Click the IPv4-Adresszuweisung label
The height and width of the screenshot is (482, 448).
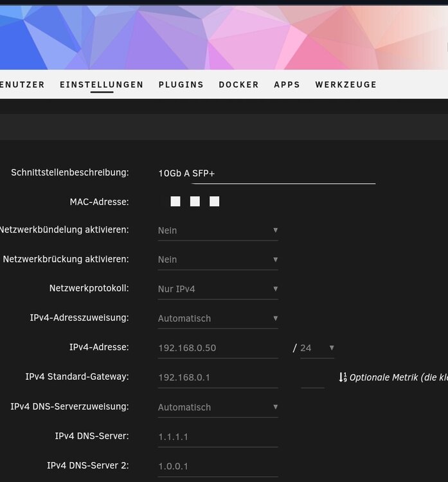pyautogui.click(x=79, y=317)
